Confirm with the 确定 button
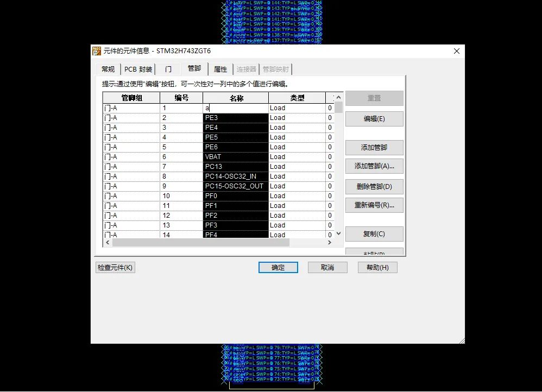The image size is (542, 392). pyautogui.click(x=278, y=268)
